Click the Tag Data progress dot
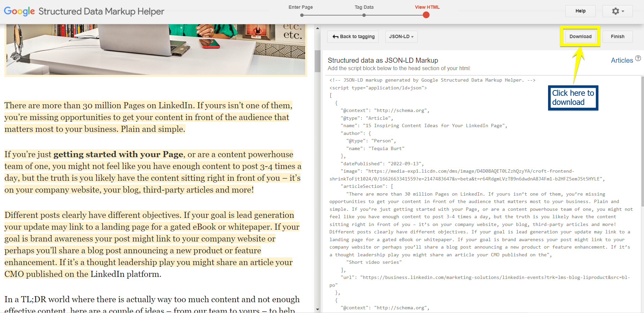This screenshot has width=644, height=313. [x=364, y=15]
